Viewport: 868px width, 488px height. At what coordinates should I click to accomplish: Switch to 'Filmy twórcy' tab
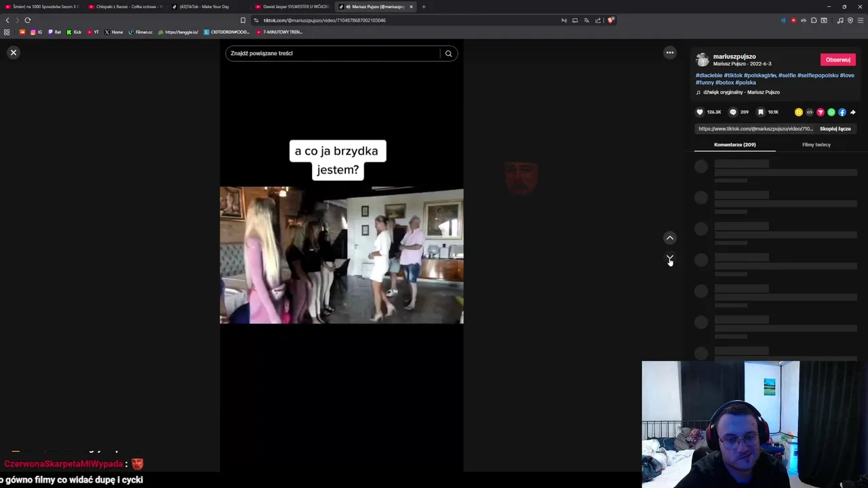816,144
